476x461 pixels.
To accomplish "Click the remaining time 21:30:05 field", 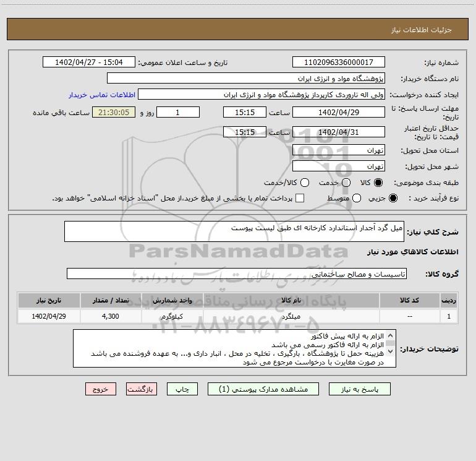I will click(x=114, y=112).
